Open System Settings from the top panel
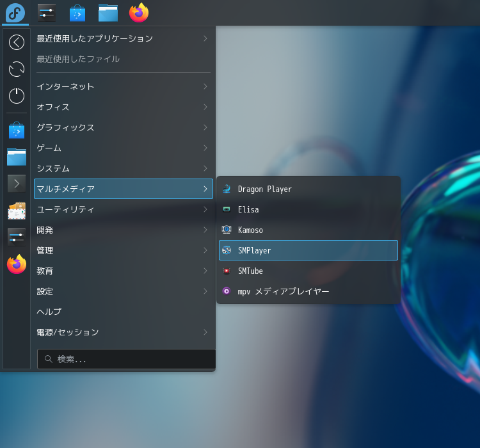The height and width of the screenshot is (448, 480). pyautogui.click(x=47, y=13)
